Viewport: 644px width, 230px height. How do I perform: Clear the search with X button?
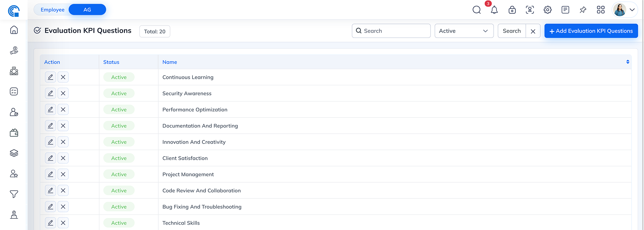(533, 31)
